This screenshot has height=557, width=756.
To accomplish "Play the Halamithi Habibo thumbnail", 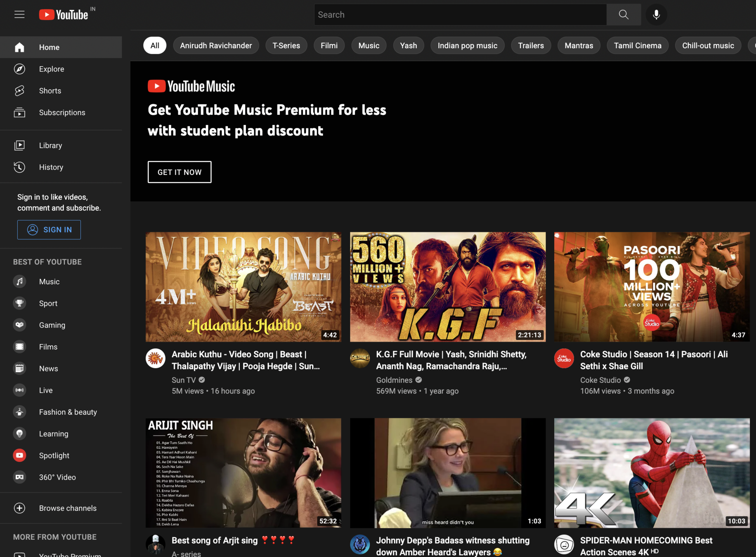I will click(243, 287).
